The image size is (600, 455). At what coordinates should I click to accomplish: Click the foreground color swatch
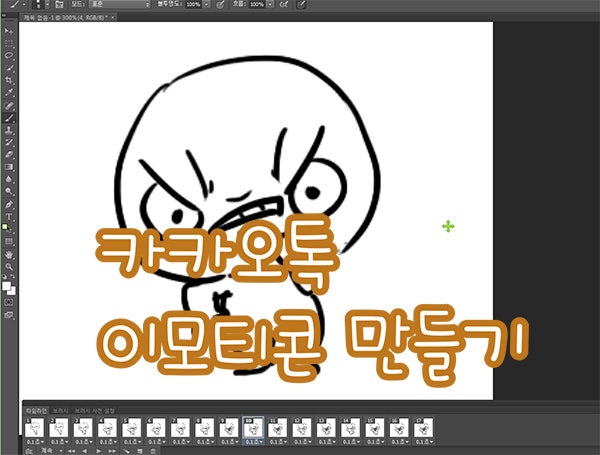pyautogui.click(x=7, y=286)
